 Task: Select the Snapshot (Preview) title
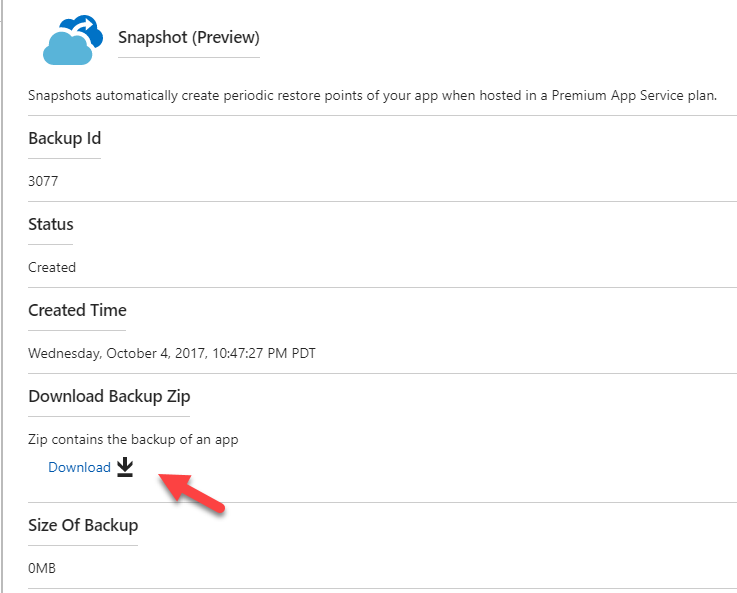[188, 38]
